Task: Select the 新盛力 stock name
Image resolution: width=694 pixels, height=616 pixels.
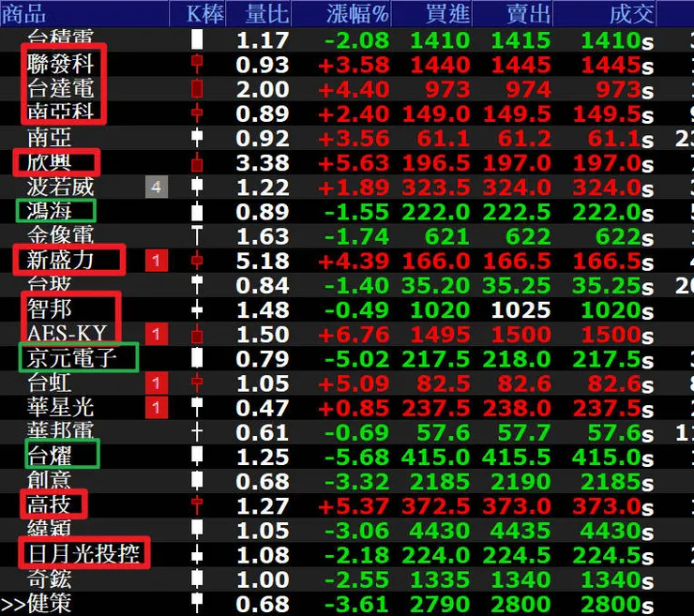Action: 60,261
